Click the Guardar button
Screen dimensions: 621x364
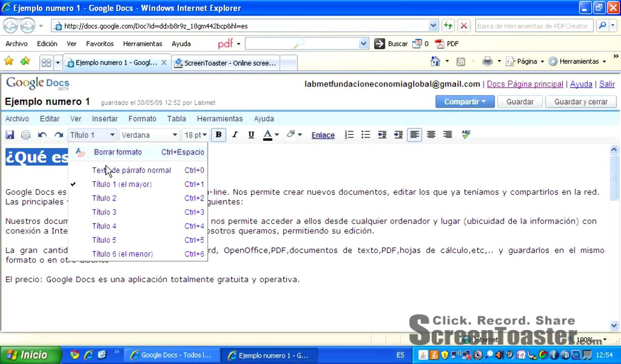[x=520, y=102]
